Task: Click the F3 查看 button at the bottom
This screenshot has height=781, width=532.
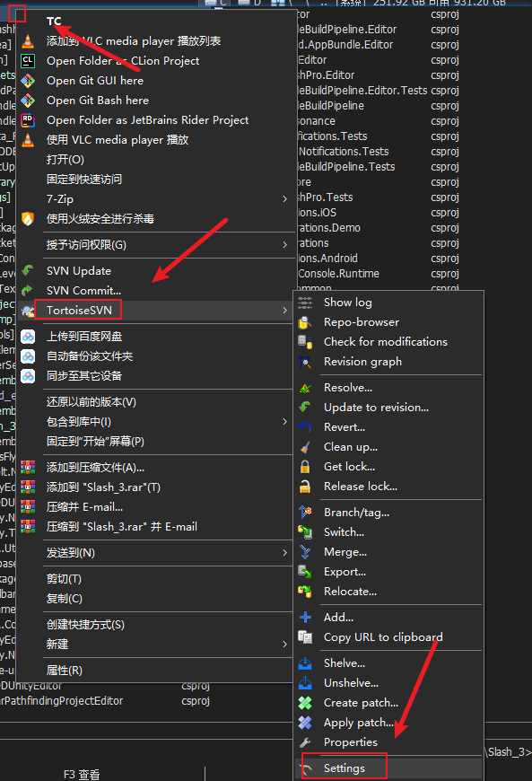Action: 82,775
